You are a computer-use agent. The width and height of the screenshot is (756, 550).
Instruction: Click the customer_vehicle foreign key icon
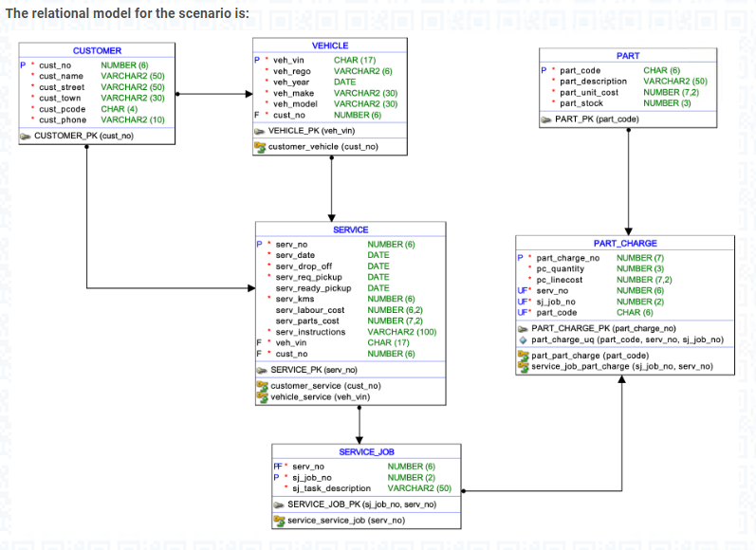[260, 147]
